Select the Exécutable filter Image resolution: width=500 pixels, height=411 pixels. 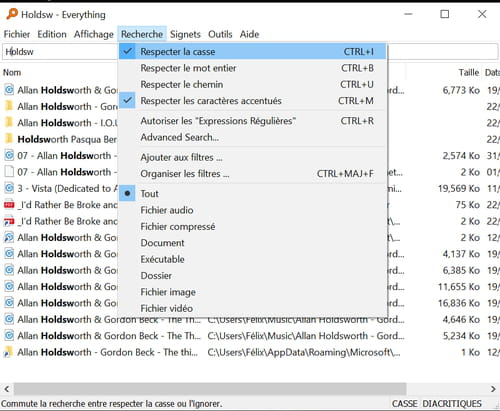pyautogui.click(x=253, y=259)
